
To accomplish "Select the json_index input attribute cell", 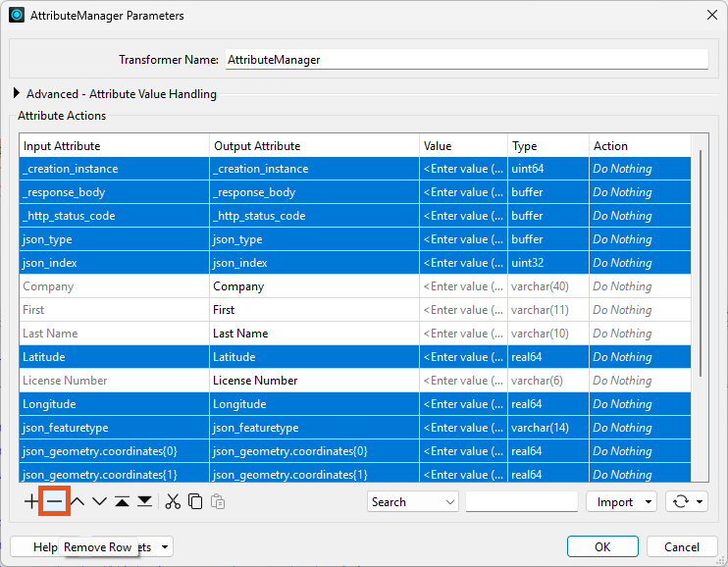I will (114, 263).
